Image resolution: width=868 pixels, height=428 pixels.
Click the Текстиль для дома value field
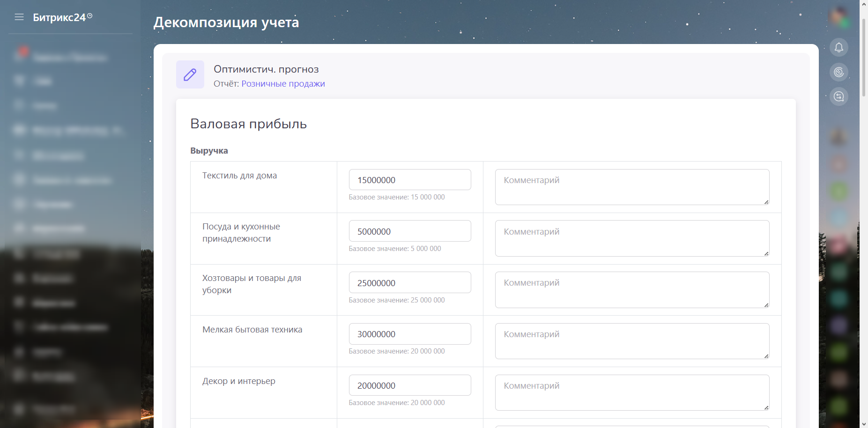tap(409, 180)
